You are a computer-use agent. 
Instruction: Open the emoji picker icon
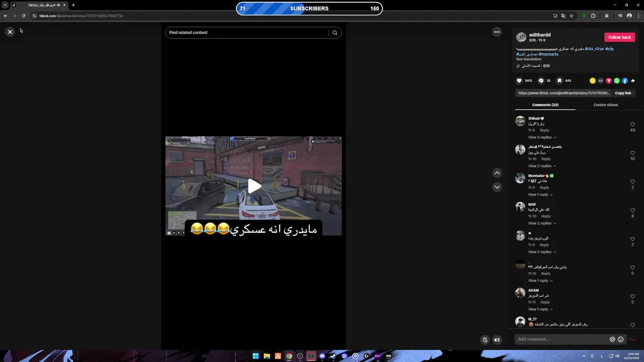coord(620,339)
